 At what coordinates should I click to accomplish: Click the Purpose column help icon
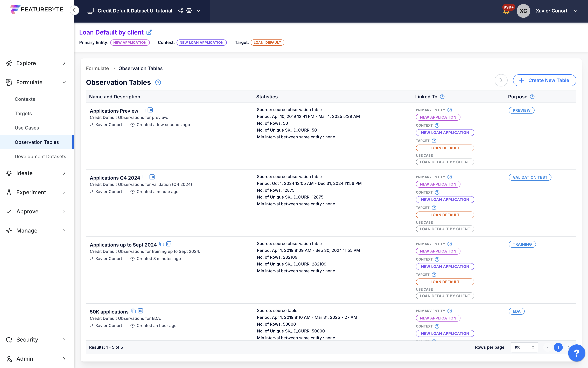click(532, 97)
